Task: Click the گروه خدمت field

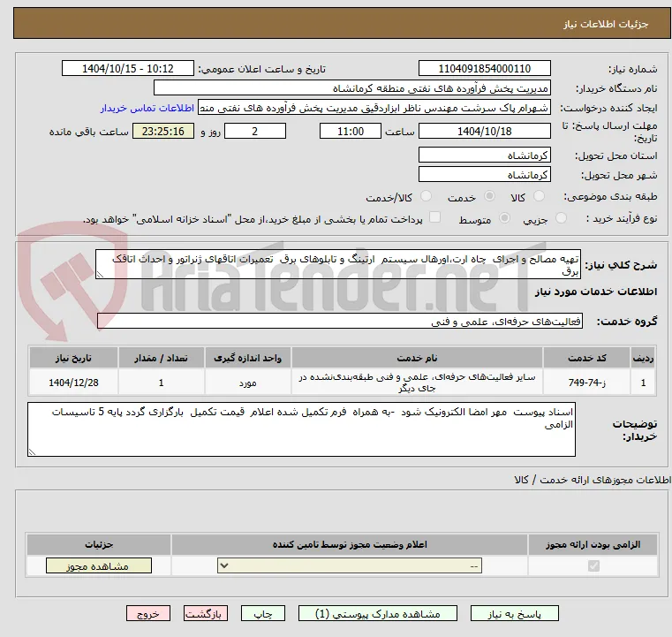Action: pos(339,321)
